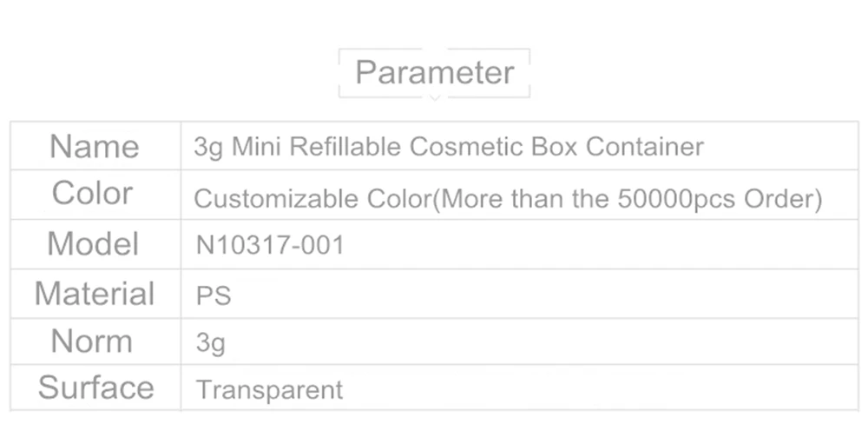Select the Customizable Color value text

click(x=508, y=198)
